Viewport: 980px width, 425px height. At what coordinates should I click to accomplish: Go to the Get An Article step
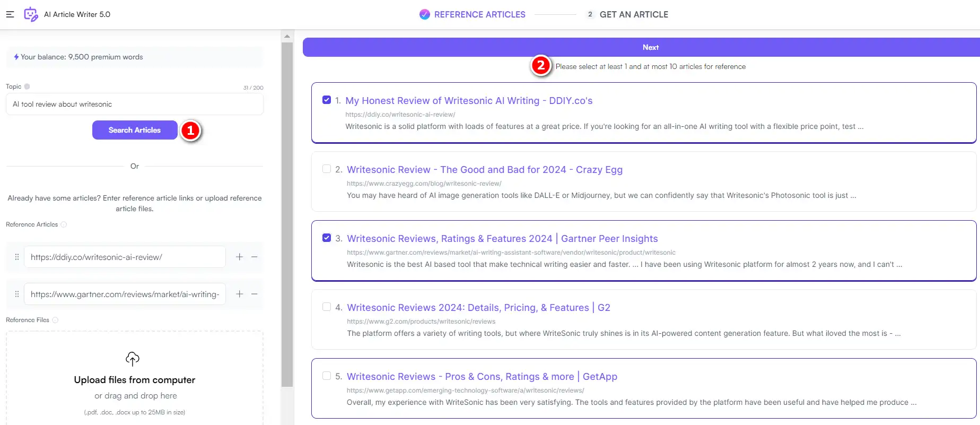pos(627,14)
